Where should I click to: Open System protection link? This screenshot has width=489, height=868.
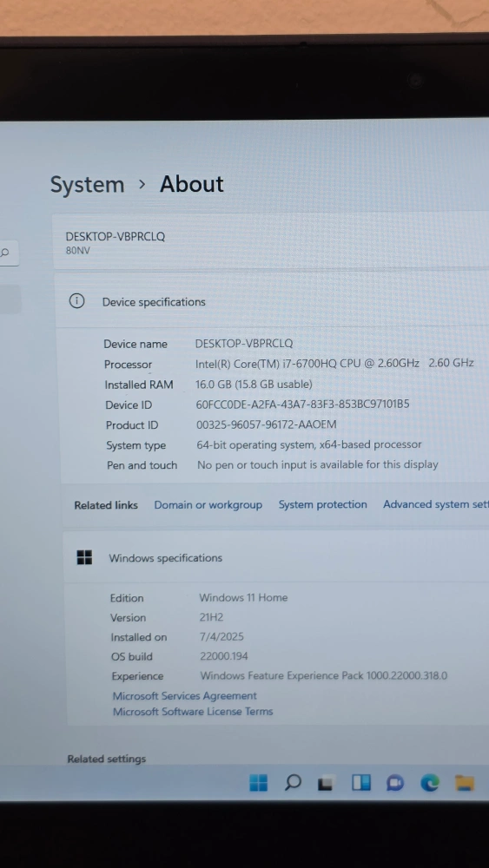[x=323, y=504]
